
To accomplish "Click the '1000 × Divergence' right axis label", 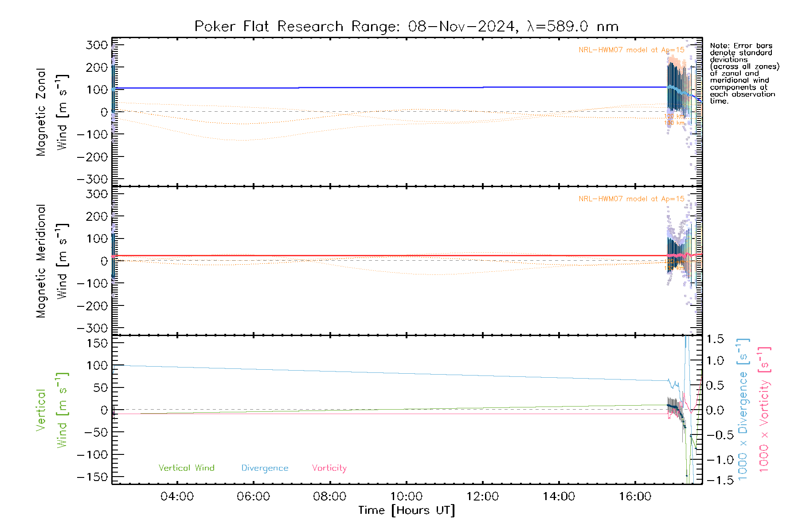I will [x=743, y=410].
